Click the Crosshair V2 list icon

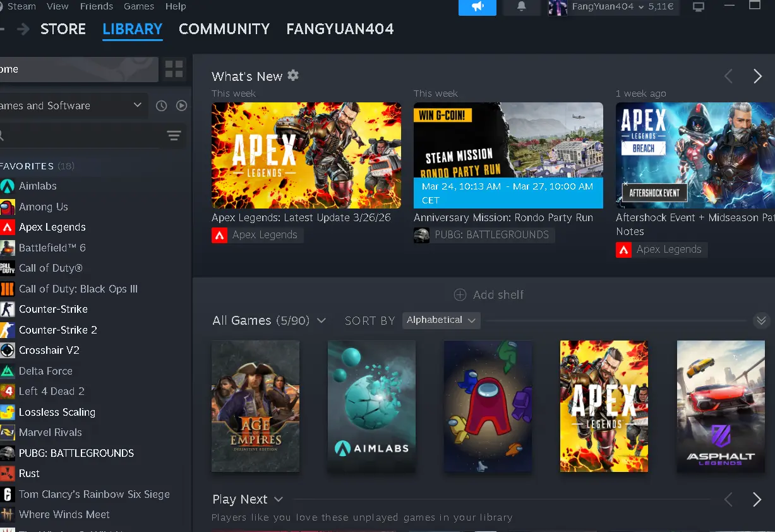7,350
